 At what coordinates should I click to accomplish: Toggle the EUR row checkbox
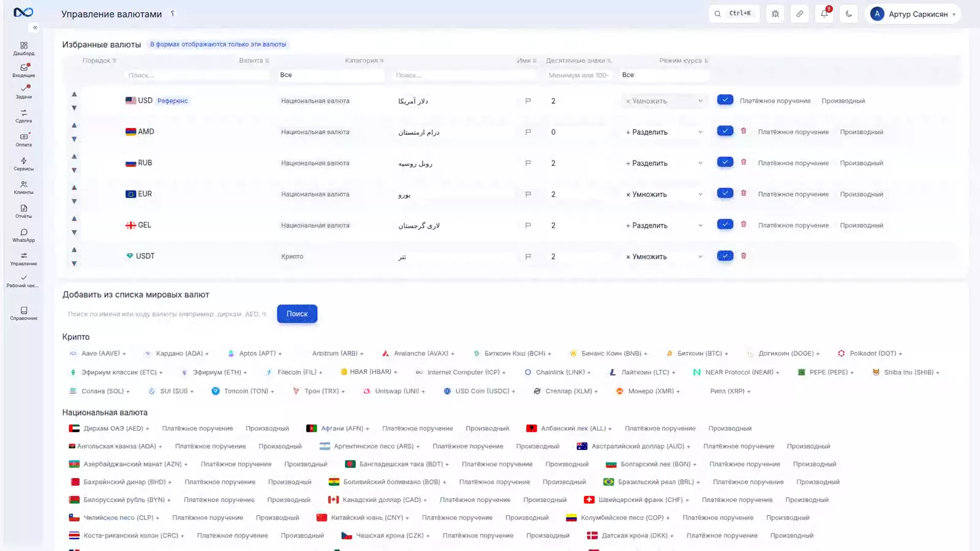coord(725,193)
